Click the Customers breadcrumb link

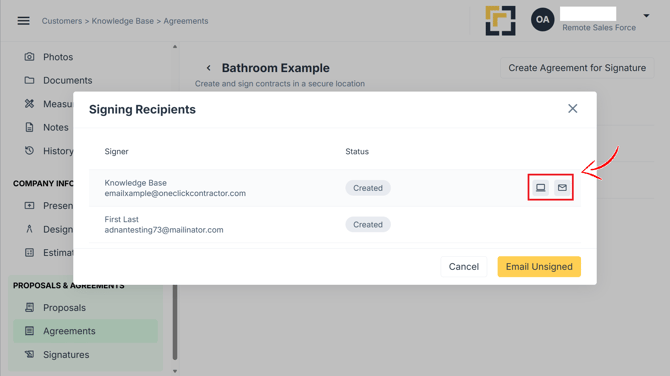point(62,21)
